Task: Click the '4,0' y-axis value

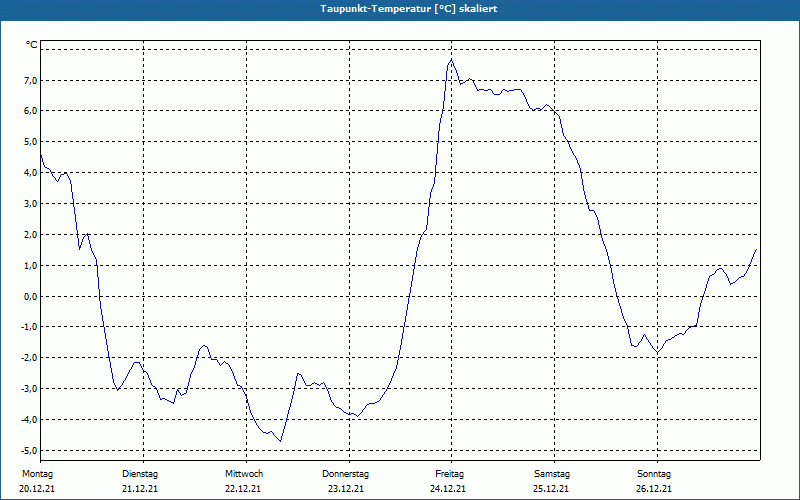Action: [30, 172]
